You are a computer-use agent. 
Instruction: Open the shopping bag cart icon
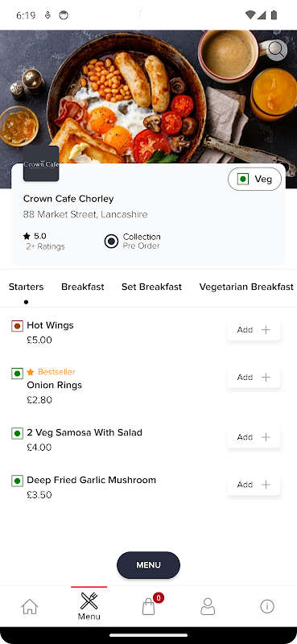click(x=148, y=606)
